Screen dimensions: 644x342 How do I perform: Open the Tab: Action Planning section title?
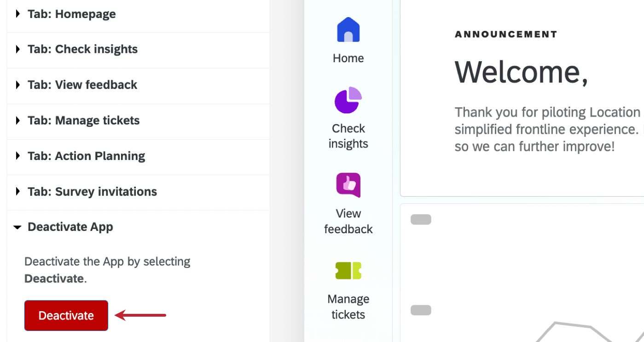86,156
